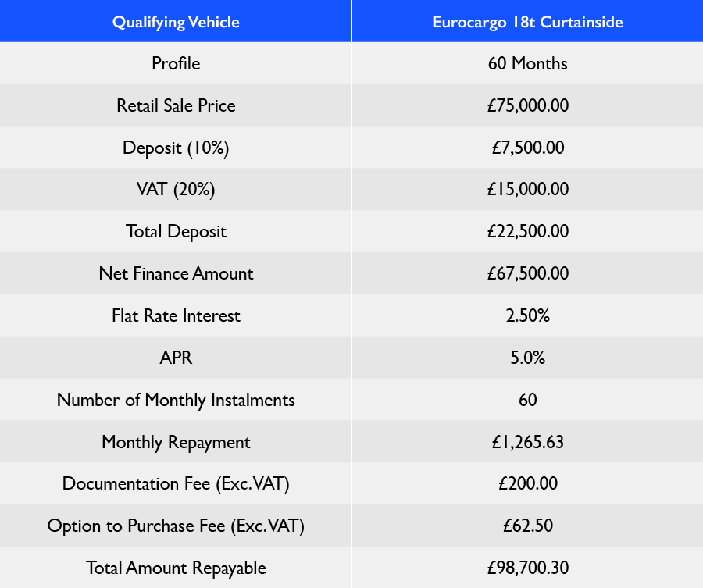Click the £15,000.00 VAT amount
Screen dimensions: 703x588
(527, 190)
